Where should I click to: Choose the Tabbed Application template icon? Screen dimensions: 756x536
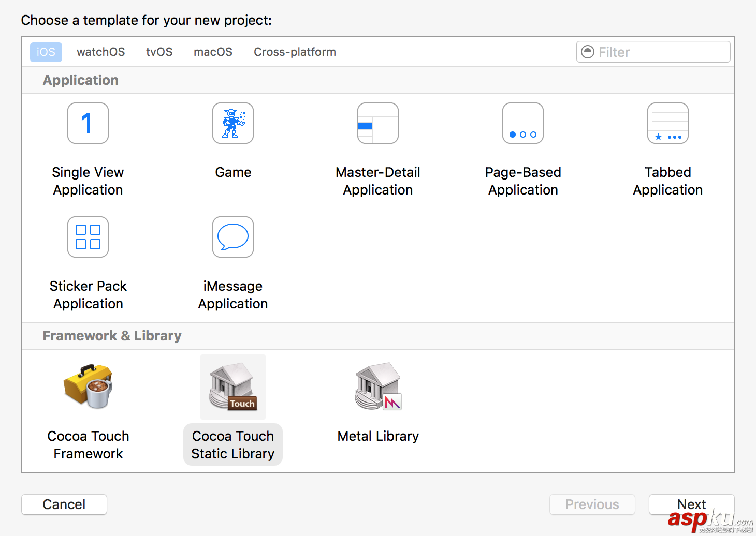pyautogui.click(x=668, y=123)
